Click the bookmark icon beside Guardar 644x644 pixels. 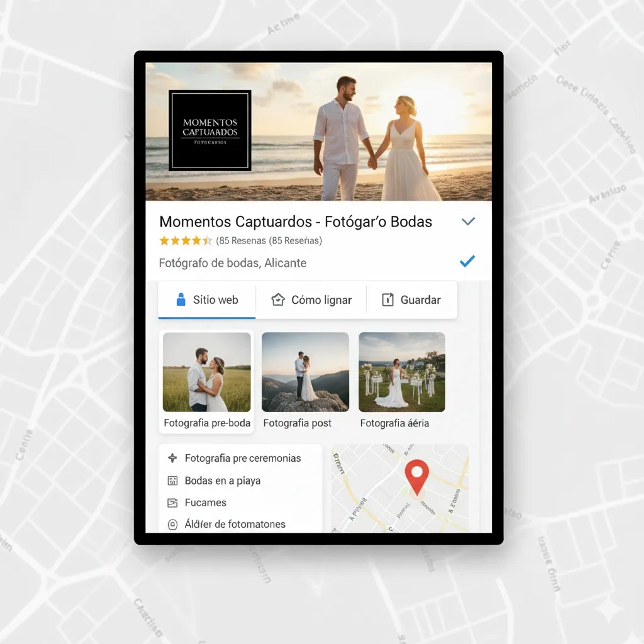click(388, 299)
